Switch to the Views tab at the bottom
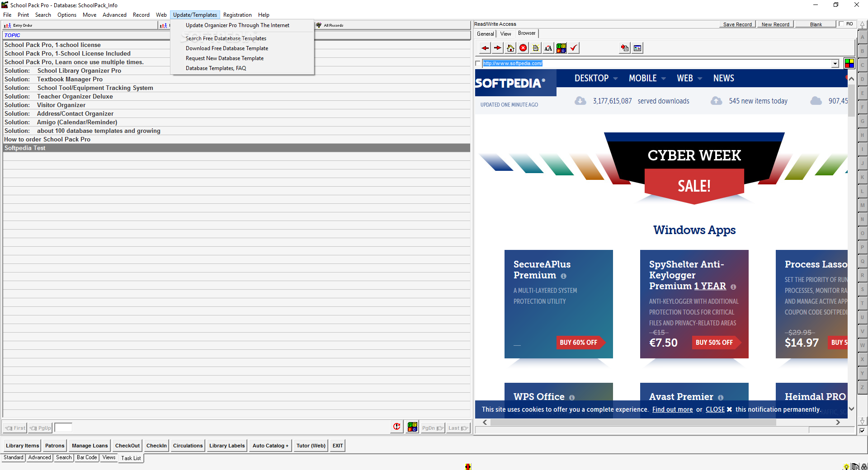868x470 pixels. point(109,457)
